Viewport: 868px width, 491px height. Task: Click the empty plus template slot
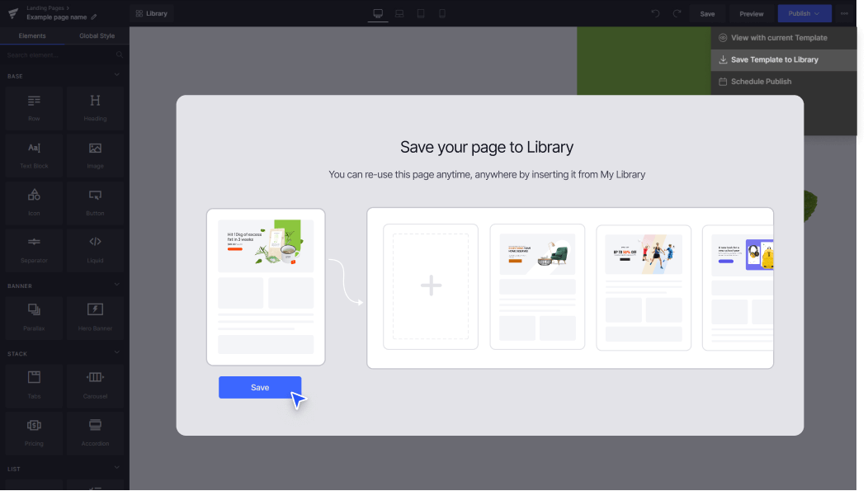click(431, 286)
